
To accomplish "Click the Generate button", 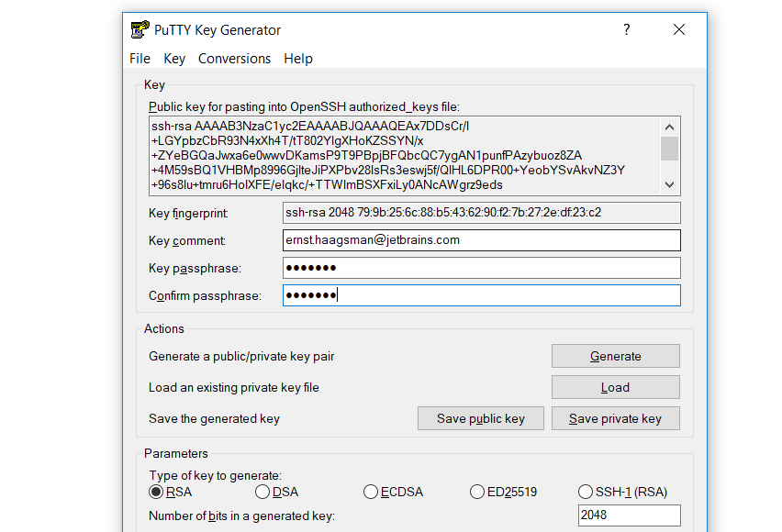I will pos(616,356).
